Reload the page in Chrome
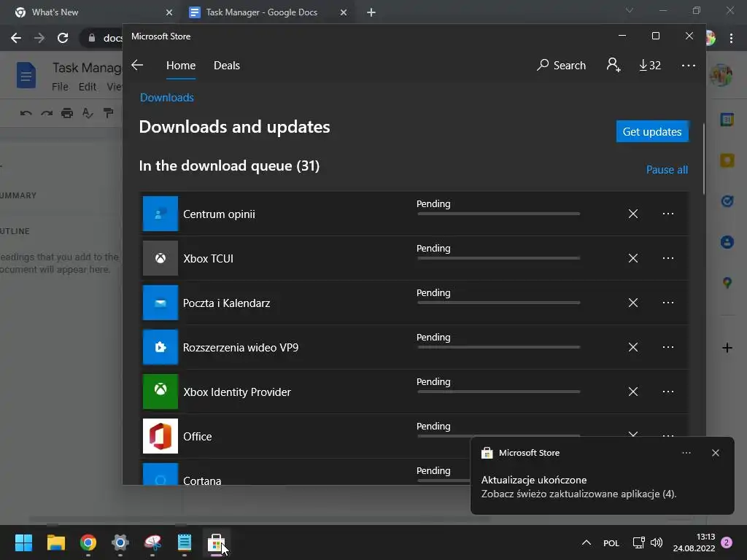Screen dimensions: 747x560 tap(63, 38)
